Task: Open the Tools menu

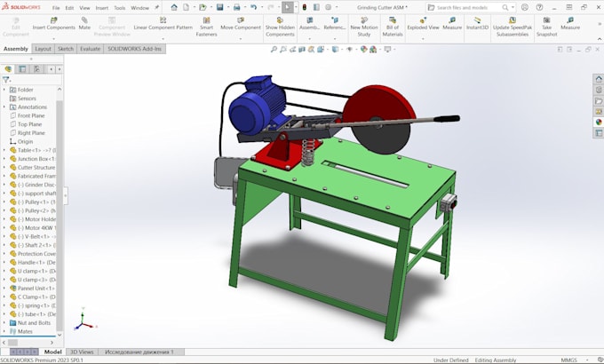Action: [x=119, y=8]
